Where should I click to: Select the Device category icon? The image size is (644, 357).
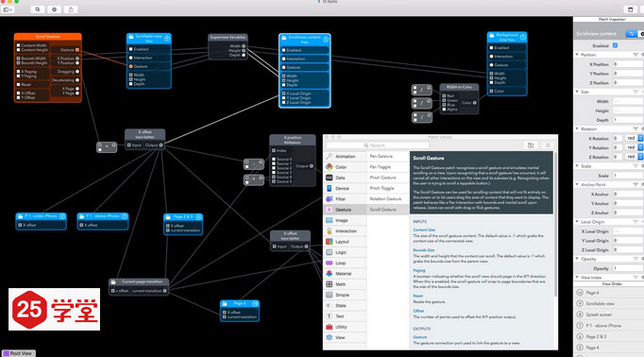coord(330,188)
